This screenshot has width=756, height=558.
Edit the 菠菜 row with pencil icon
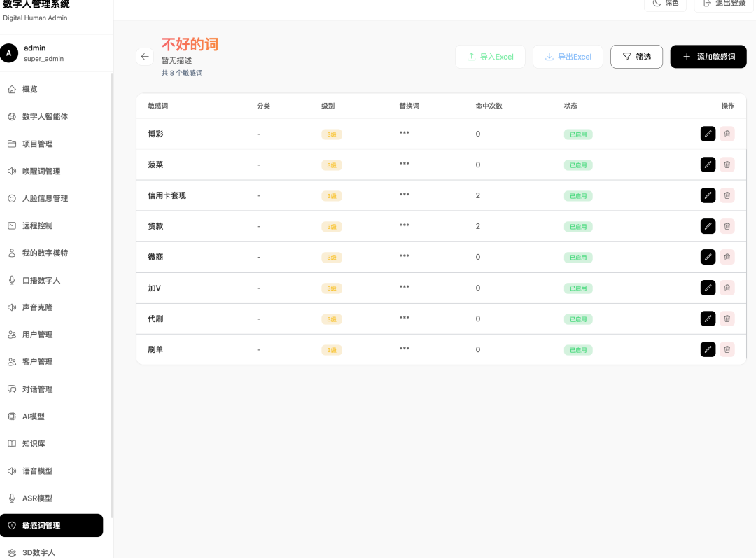tap(708, 165)
